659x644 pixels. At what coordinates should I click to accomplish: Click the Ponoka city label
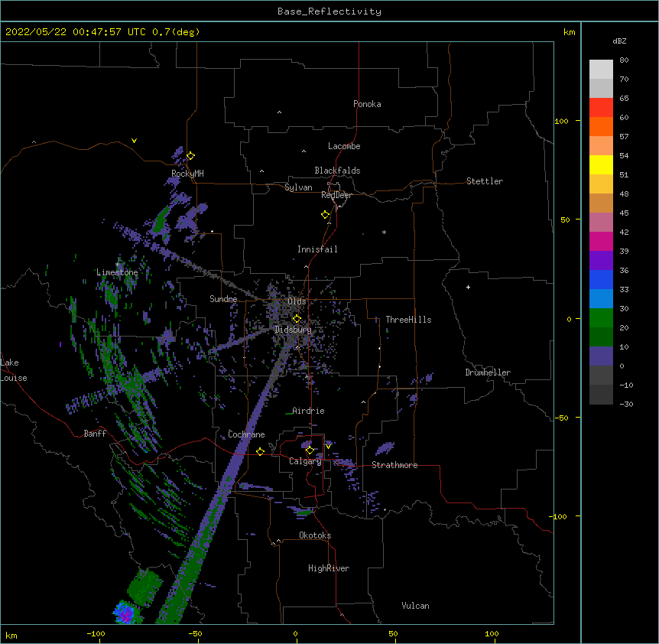pyautogui.click(x=367, y=104)
